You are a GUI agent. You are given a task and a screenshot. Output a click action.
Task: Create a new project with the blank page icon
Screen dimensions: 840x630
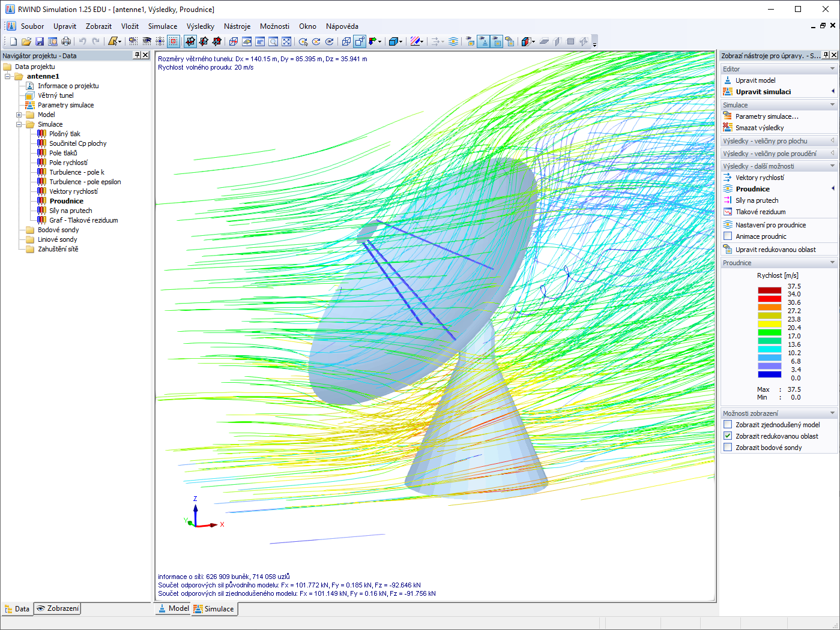click(13, 41)
